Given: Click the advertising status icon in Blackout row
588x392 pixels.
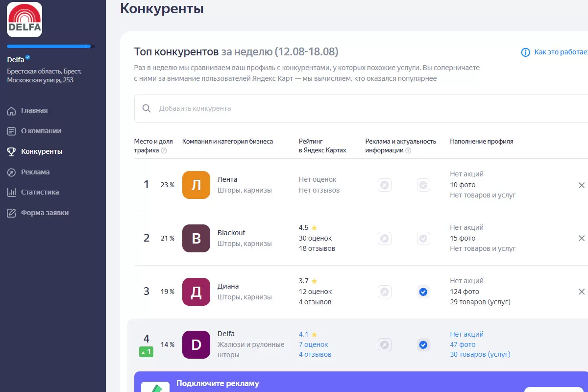Looking at the screenshot, I should pos(385,239).
